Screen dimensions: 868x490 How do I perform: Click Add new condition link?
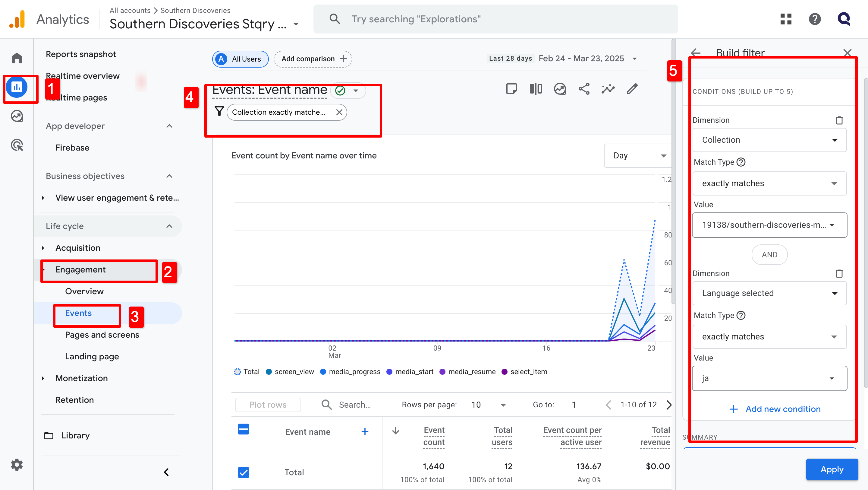coord(775,409)
